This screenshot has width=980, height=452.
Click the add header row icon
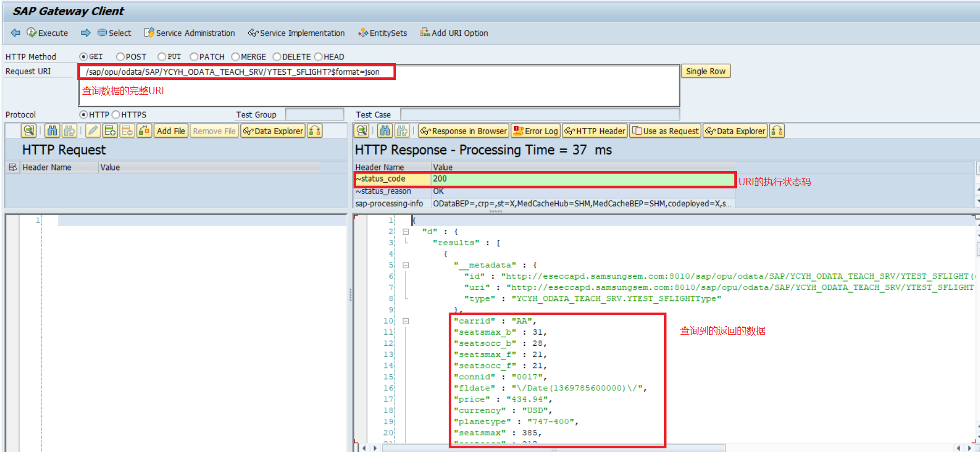pos(110,131)
